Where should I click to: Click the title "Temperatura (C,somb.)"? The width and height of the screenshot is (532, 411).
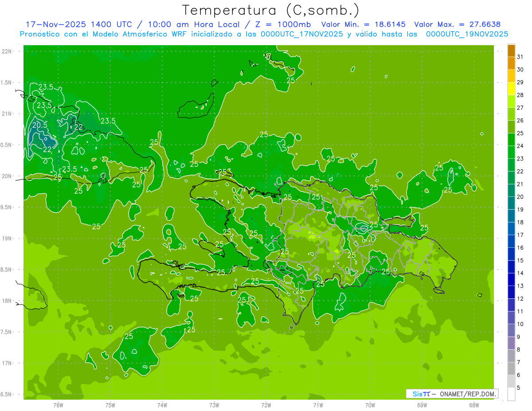click(271, 10)
